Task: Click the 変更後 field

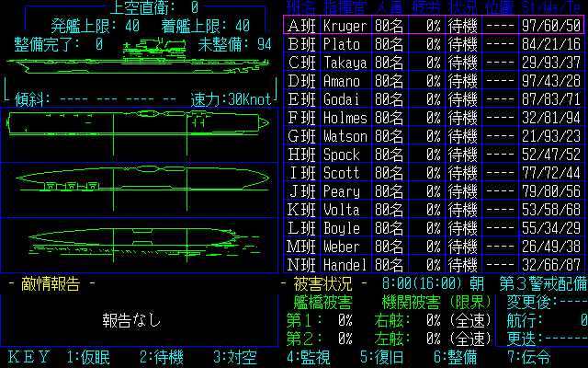Action: coord(547,302)
